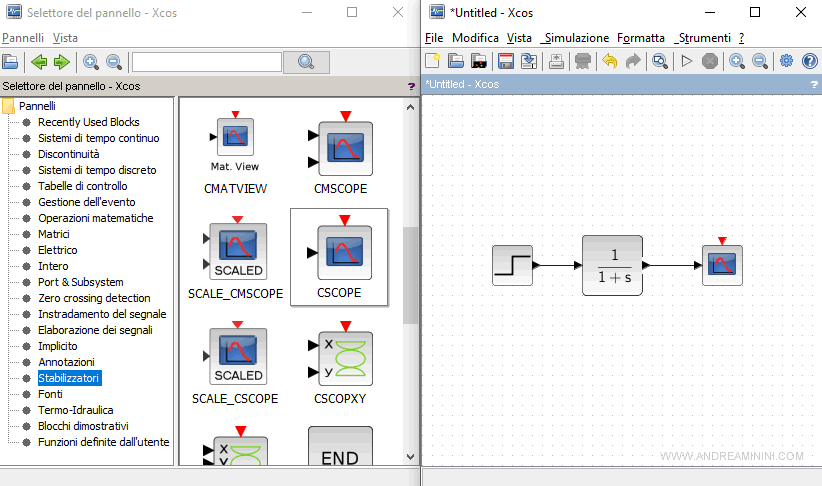Select Funzioni definite dall'utente category
This screenshot has height=486, width=822.
point(104,442)
